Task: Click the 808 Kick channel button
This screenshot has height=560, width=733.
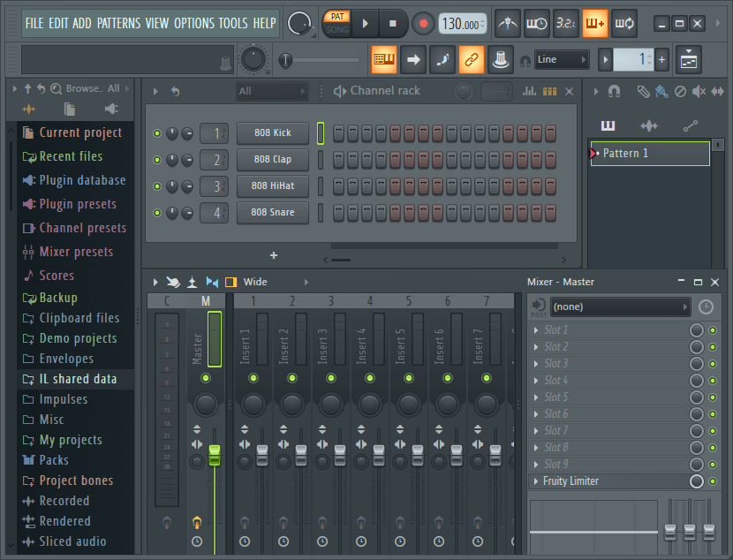Action: tap(273, 133)
